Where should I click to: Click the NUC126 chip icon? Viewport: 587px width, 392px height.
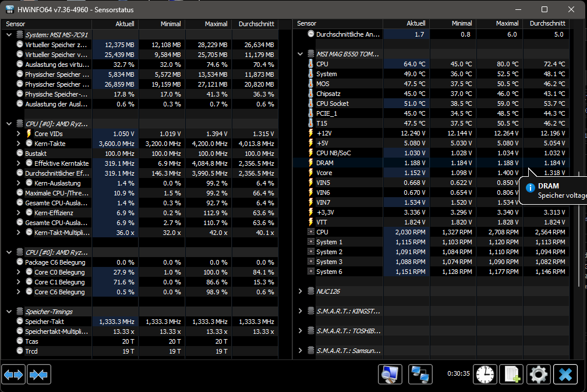pos(311,291)
